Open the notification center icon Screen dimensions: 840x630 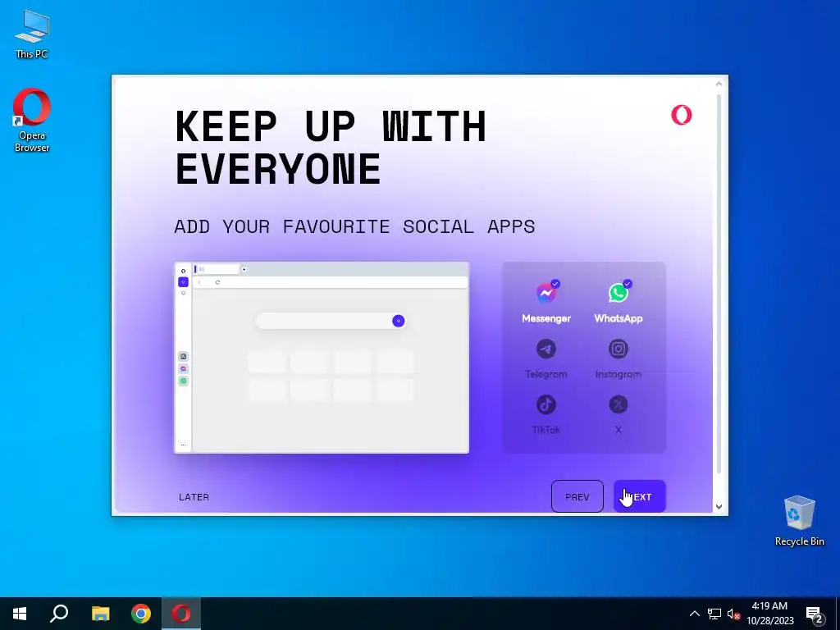815,614
